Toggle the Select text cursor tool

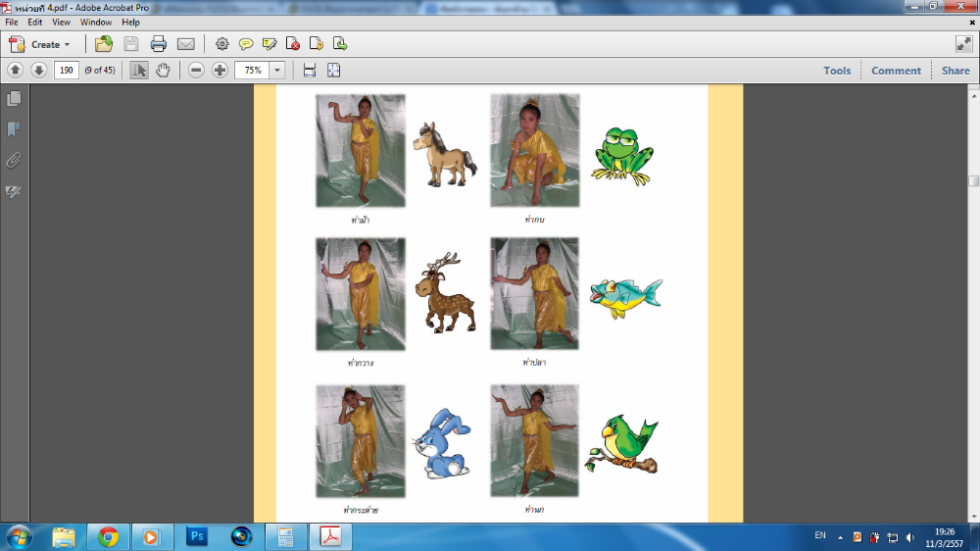[139, 71]
